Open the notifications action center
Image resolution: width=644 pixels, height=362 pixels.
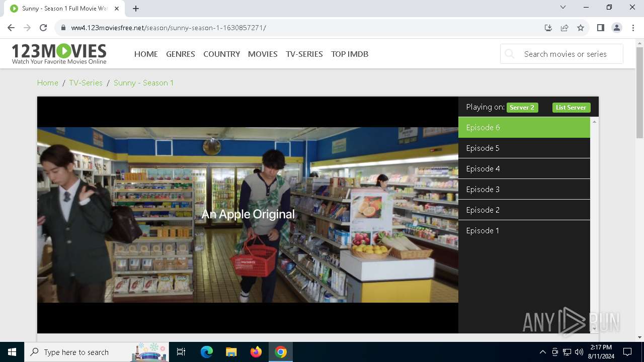(627, 352)
